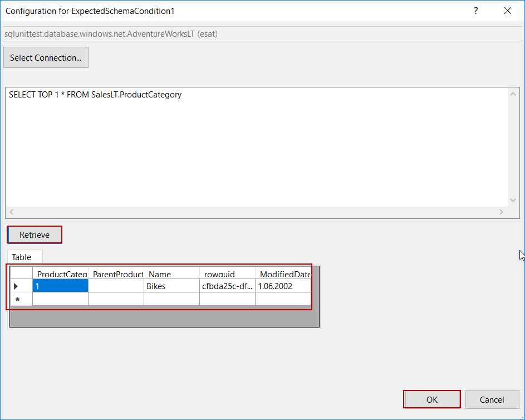Confirm with the OK button

click(432, 399)
